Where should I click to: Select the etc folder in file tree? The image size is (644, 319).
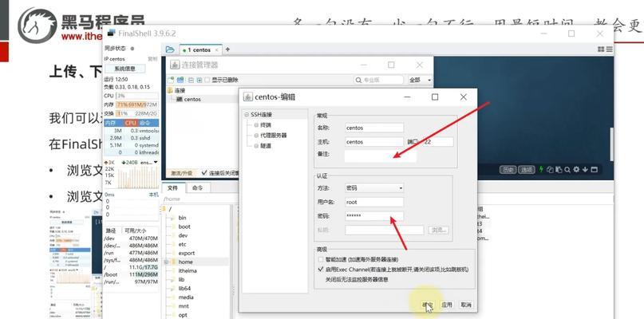point(183,244)
